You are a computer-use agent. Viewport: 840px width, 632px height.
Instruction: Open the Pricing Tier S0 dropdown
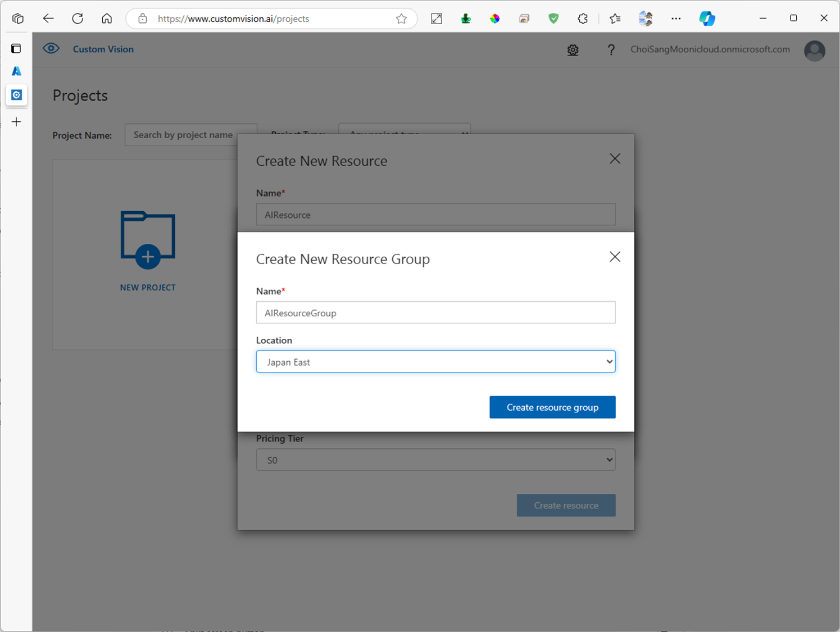pos(435,460)
